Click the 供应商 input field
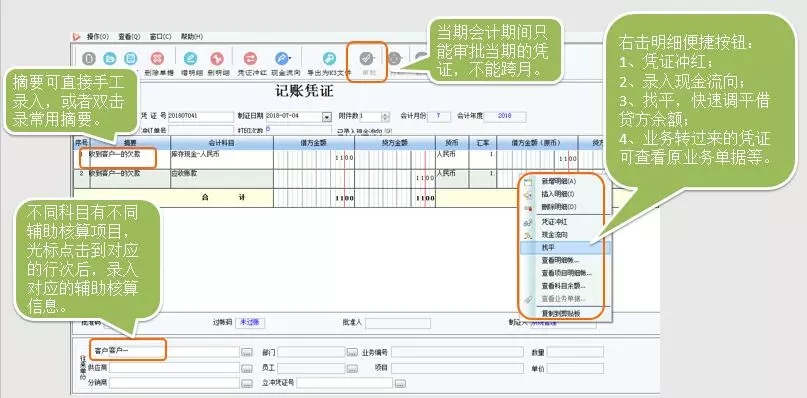This screenshot has height=398, width=807. pos(174,368)
